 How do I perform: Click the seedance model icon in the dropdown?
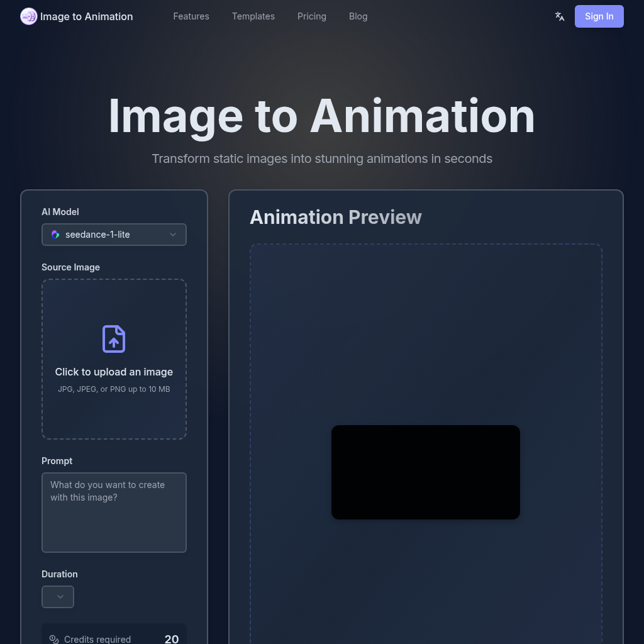click(x=55, y=234)
